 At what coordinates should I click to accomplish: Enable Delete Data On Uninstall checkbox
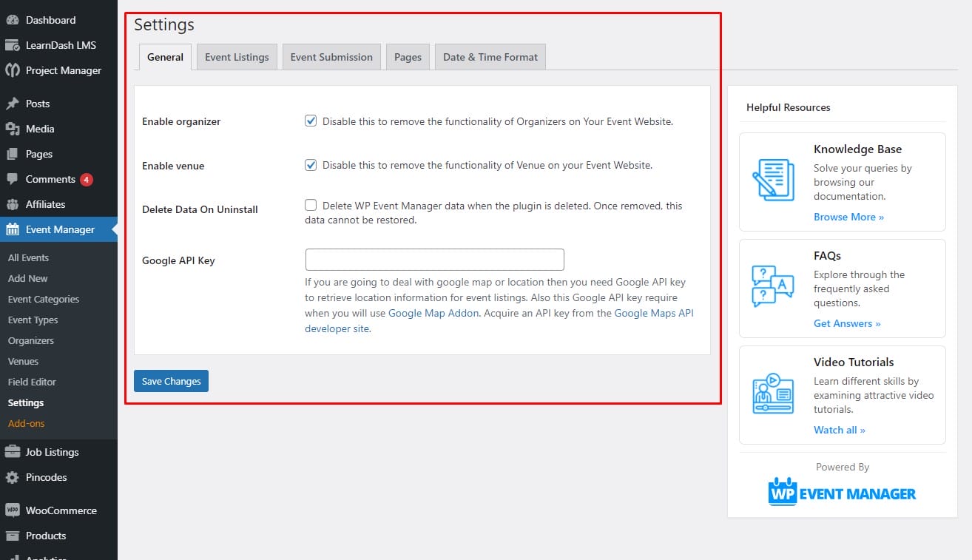(311, 206)
